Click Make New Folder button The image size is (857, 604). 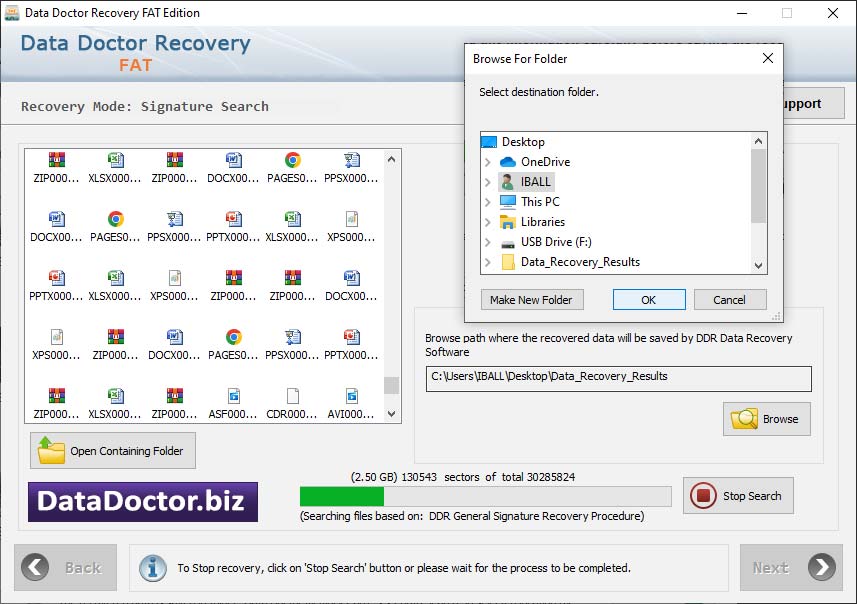pyautogui.click(x=531, y=299)
